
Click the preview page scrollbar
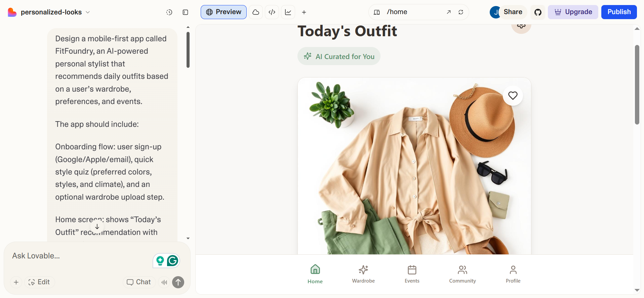click(637, 85)
